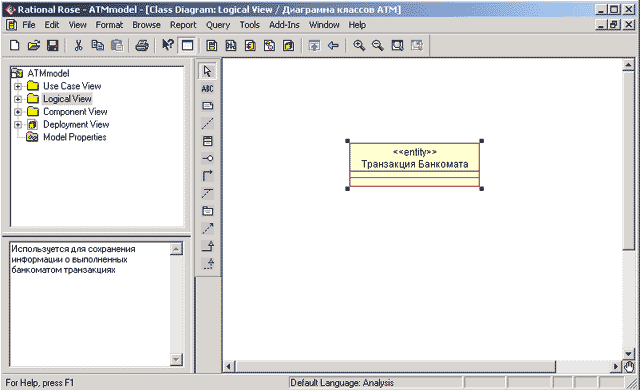
Task: Open the Add-Ins menu
Action: (284, 25)
